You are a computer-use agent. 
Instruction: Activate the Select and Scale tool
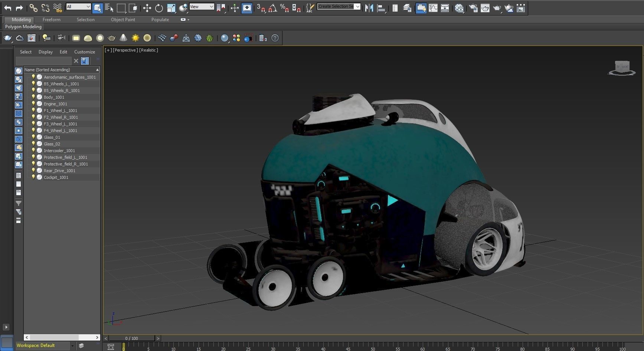click(171, 8)
